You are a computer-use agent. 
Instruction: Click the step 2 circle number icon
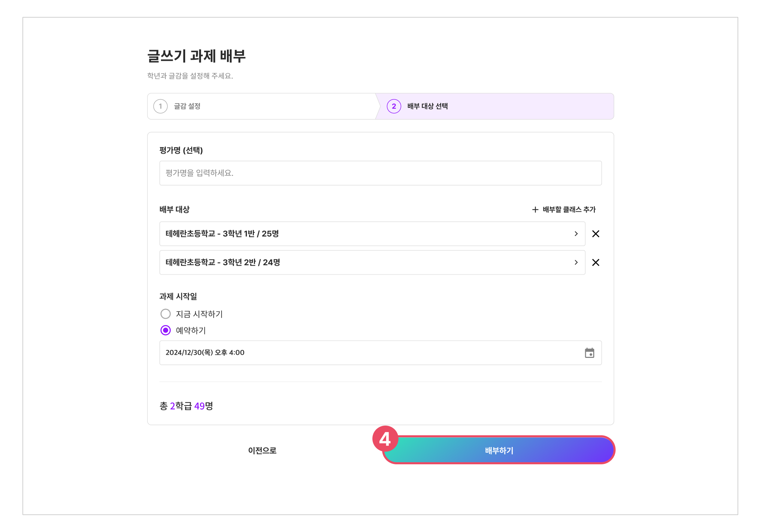click(394, 106)
